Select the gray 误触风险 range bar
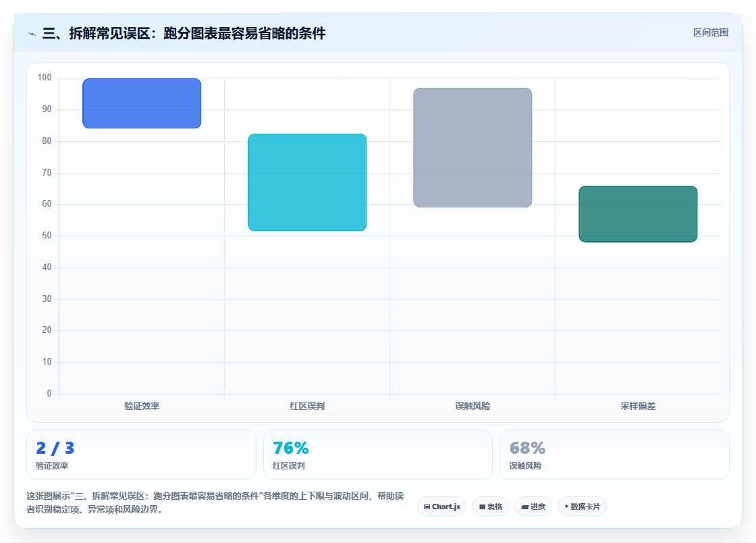Viewport: 756px width, 543px height. (473, 147)
